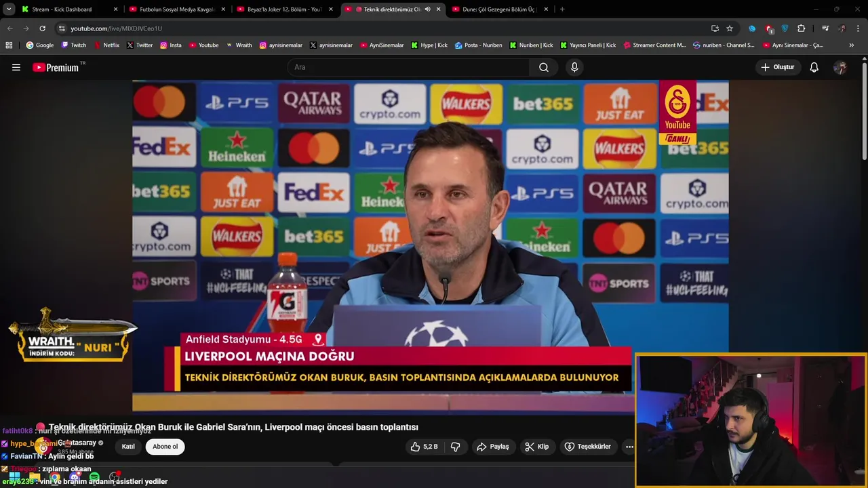Open the YouTube notifications bell
The width and height of the screenshot is (868, 488).
pos(814,67)
